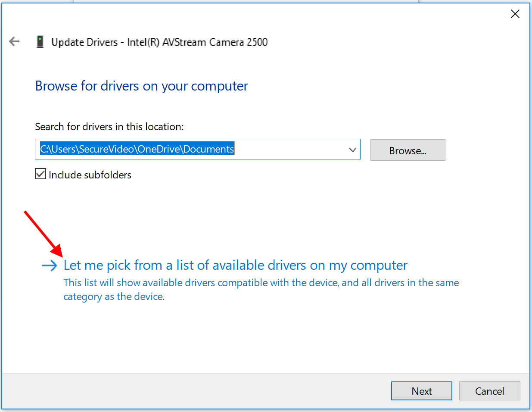The height and width of the screenshot is (412, 532).
Task: Click the Include subfolders label text
Action: (90, 175)
